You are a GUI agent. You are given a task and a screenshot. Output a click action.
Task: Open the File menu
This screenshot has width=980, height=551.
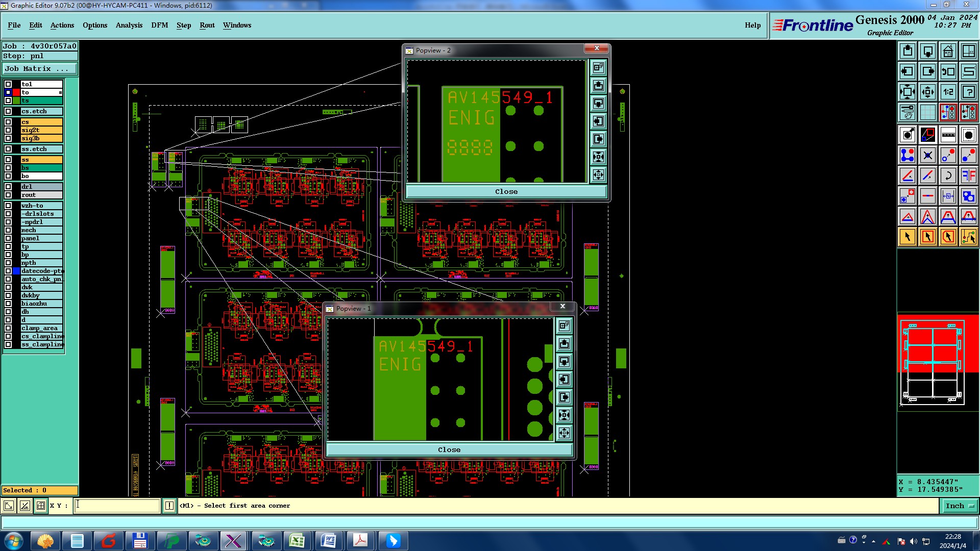pos(14,25)
